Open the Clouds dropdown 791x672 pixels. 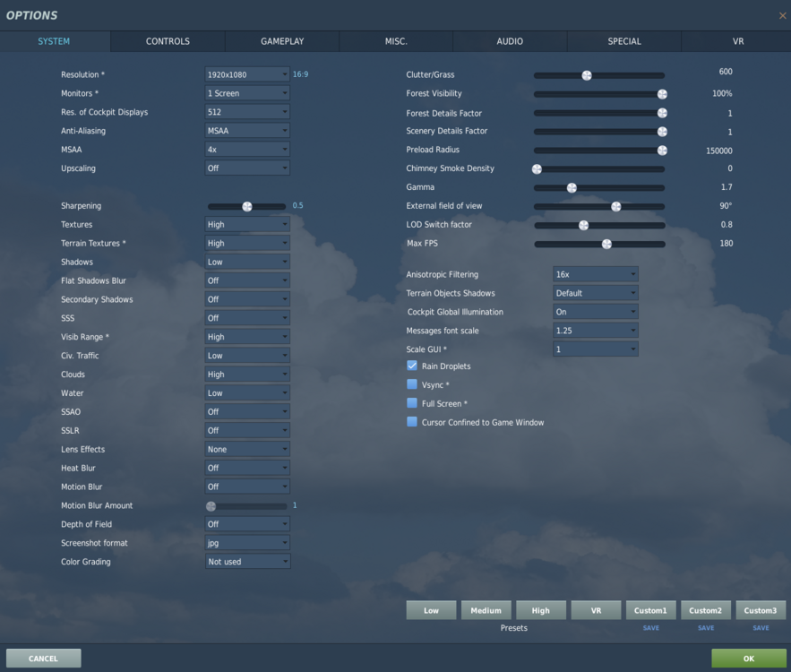click(x=247, y=374)
